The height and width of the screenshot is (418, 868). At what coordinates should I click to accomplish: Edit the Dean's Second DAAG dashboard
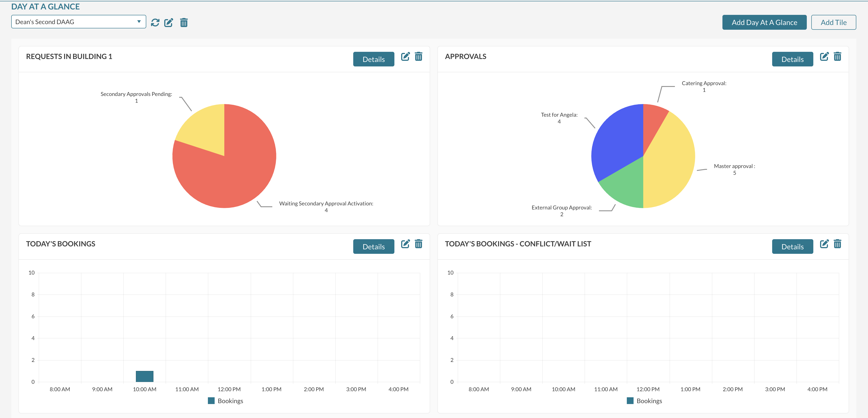(169, 23)
